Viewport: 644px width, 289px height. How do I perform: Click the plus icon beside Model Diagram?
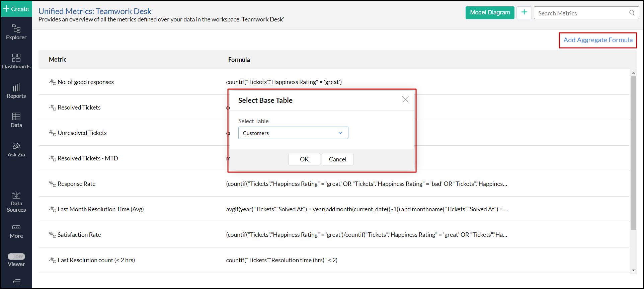tap(524, 13)
